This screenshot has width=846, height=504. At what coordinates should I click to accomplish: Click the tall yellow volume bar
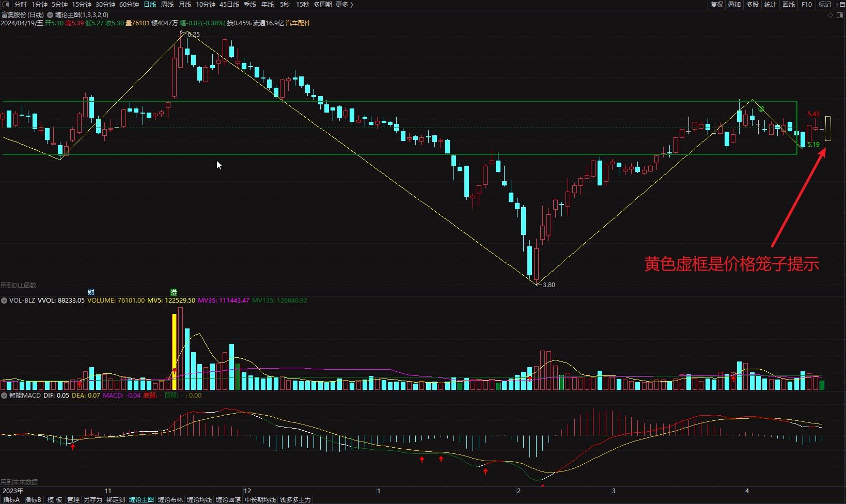pyautogui.click(x=174, y=352)
